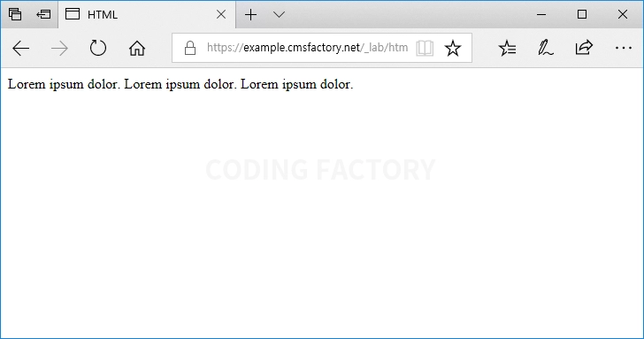Close the HTML tab

point(221,15)
